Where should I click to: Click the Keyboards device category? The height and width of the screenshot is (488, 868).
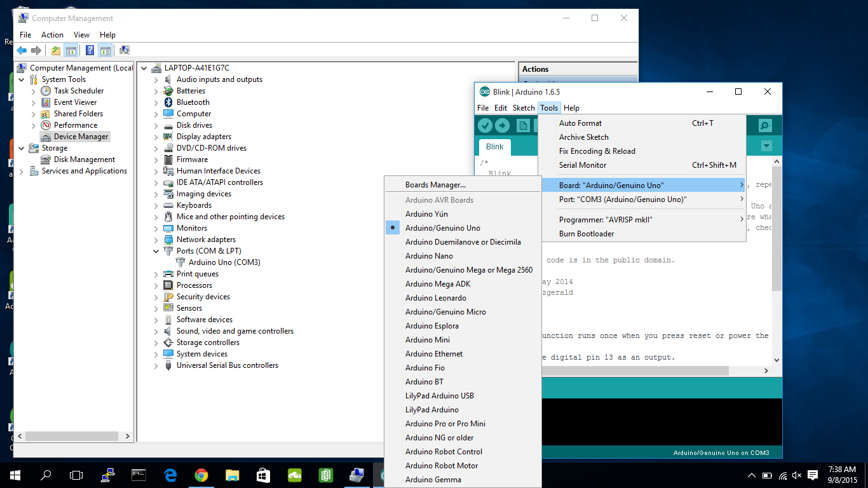[194, 205]
